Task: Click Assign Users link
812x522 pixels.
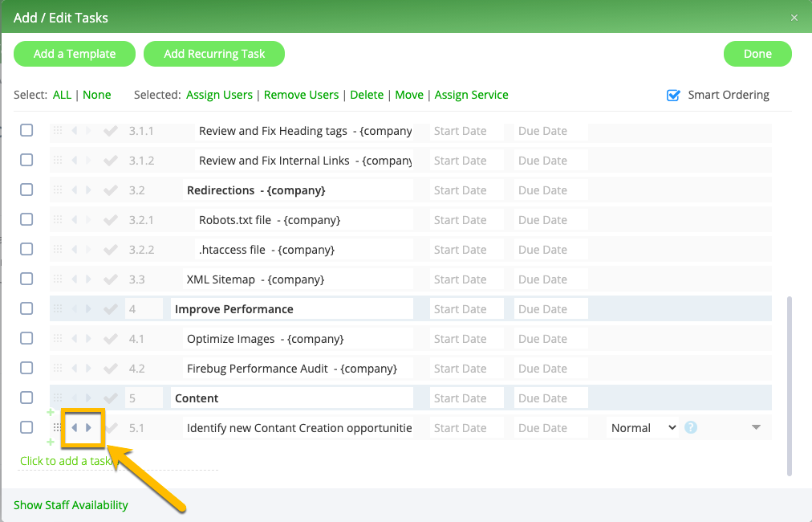Action: point(220,95)
